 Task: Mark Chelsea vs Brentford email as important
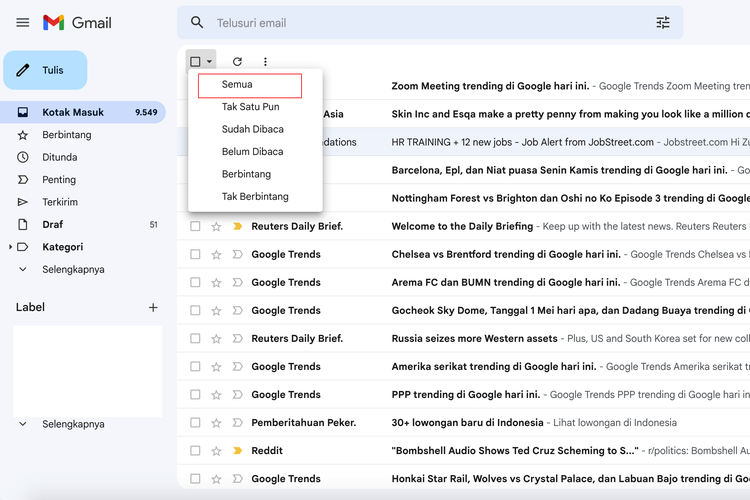click(x=237, y=255)
